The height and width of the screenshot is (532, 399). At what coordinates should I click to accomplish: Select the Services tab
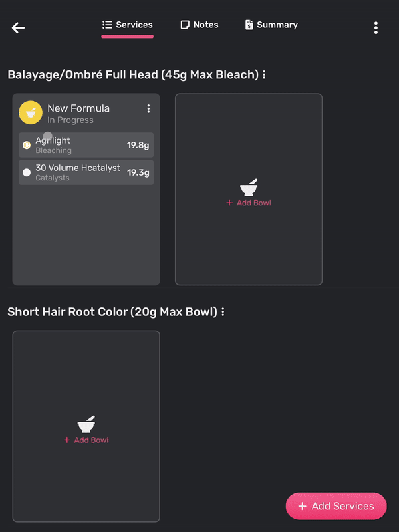128,25
